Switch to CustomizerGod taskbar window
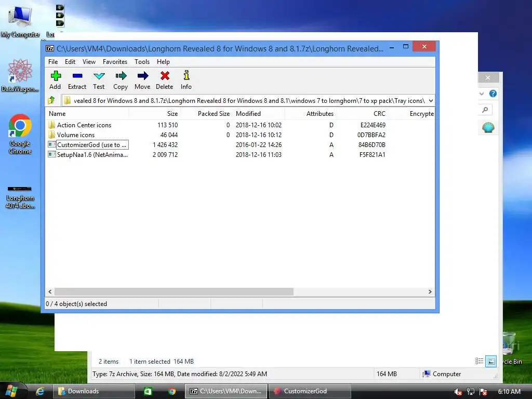 310,391
